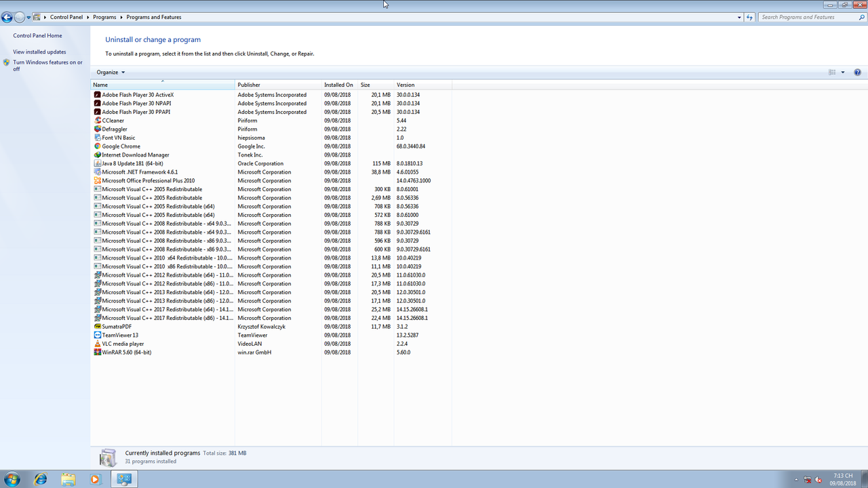This screenshot has height=488, width=868.
Task: Select the Java 8 Update 181 icon
Action: point(98,163)
